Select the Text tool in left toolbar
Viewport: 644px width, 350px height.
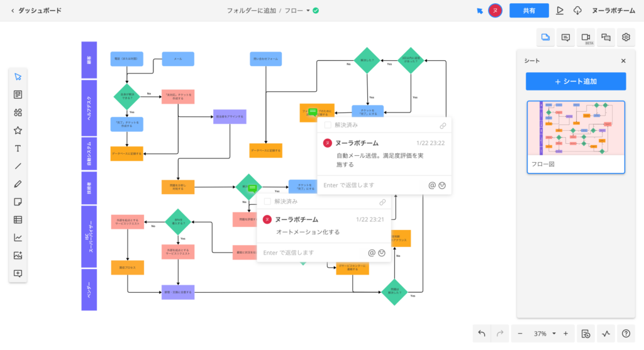tap(18, 148)
